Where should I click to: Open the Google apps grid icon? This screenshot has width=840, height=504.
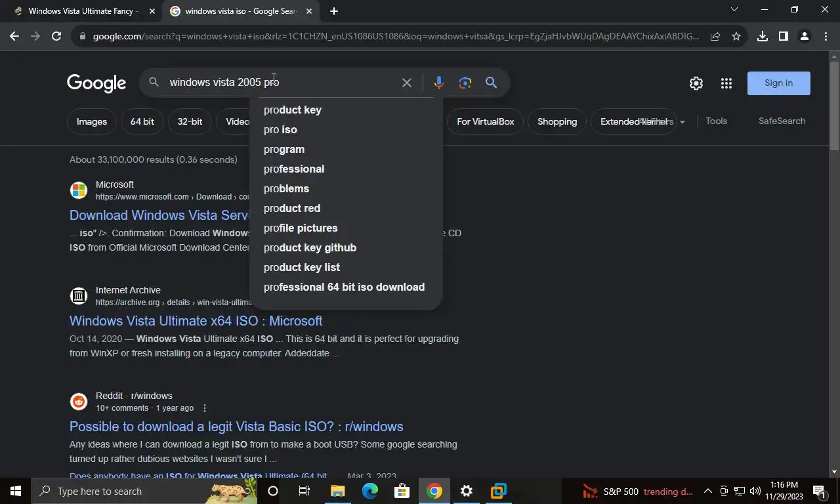726,83
